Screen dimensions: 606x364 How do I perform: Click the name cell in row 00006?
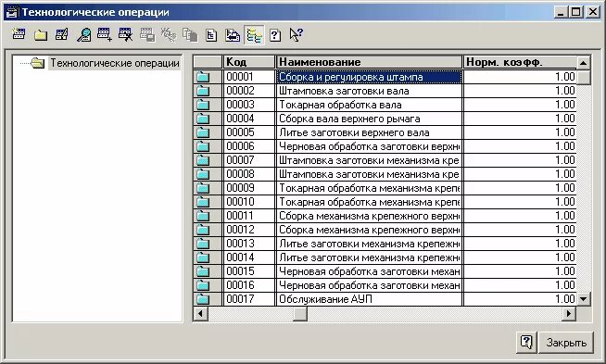pyautogui.click(x=369, y=146)
